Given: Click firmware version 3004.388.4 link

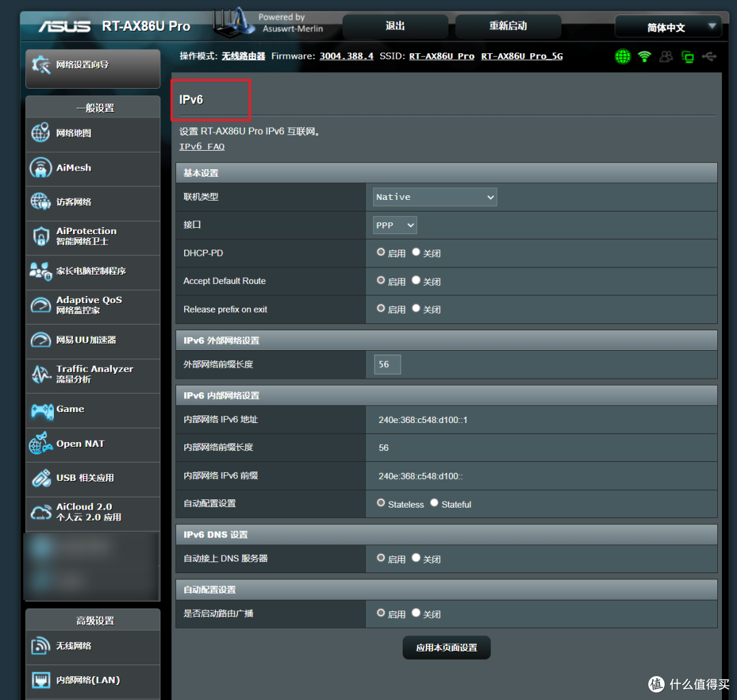Looking at the screenshot, I should click(x=347, y=56).
